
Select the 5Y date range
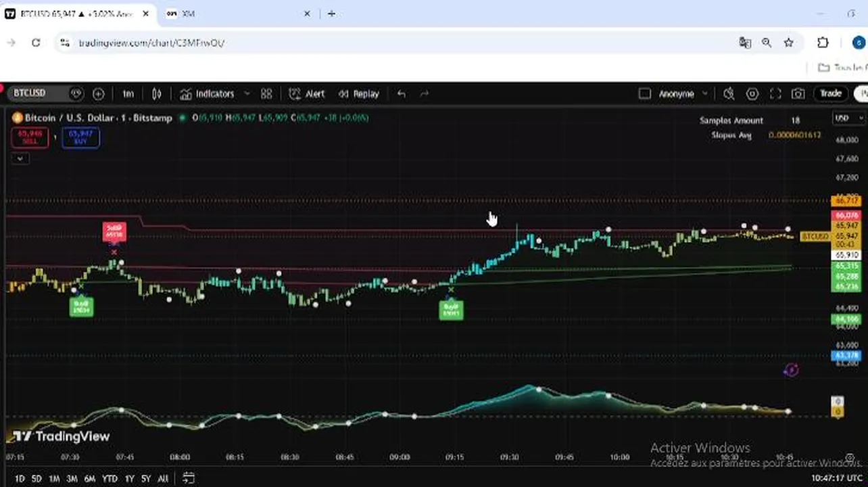tap(146, 478)
